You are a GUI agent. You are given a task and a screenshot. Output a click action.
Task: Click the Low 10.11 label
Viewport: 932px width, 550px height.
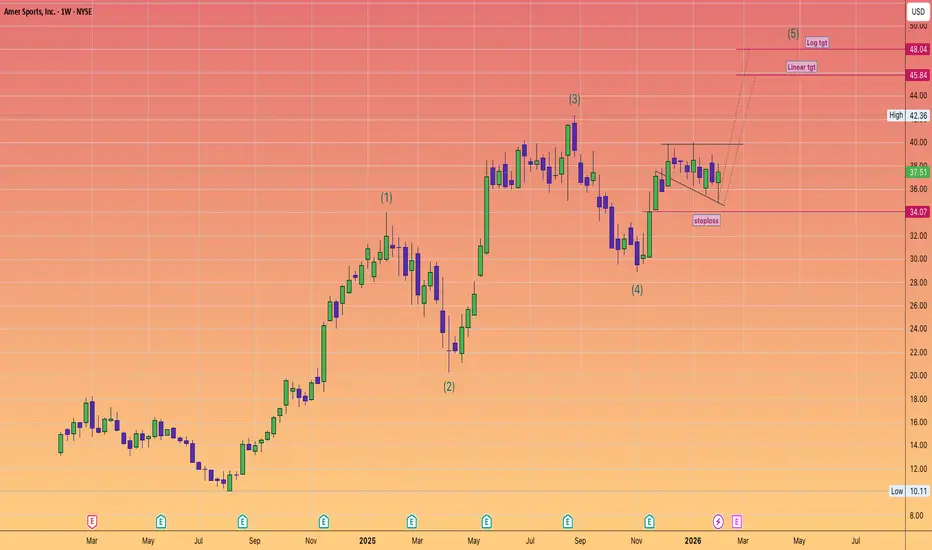tap(909, 491)
